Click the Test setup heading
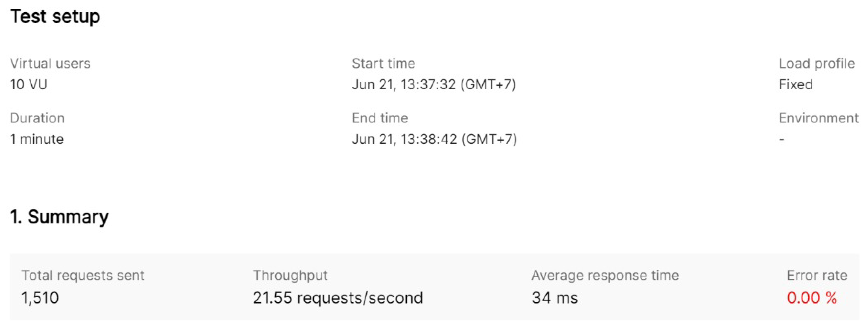 click(x=55, y=16)
